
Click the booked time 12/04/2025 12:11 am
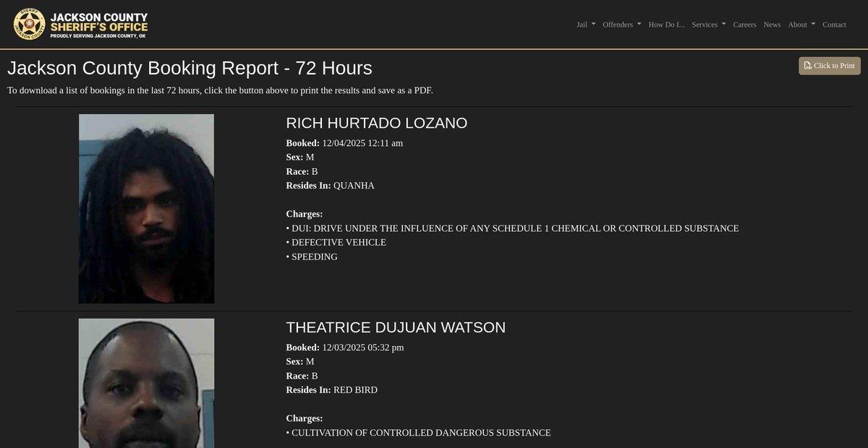362,143
